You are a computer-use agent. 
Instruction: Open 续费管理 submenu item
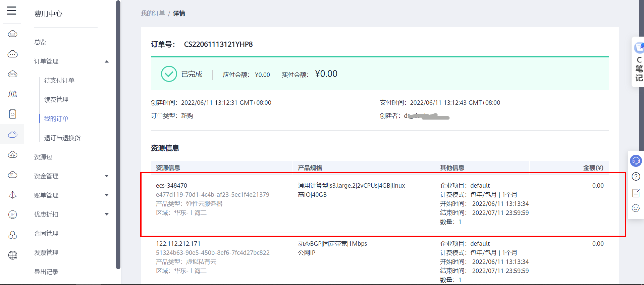tap(56, 100)
